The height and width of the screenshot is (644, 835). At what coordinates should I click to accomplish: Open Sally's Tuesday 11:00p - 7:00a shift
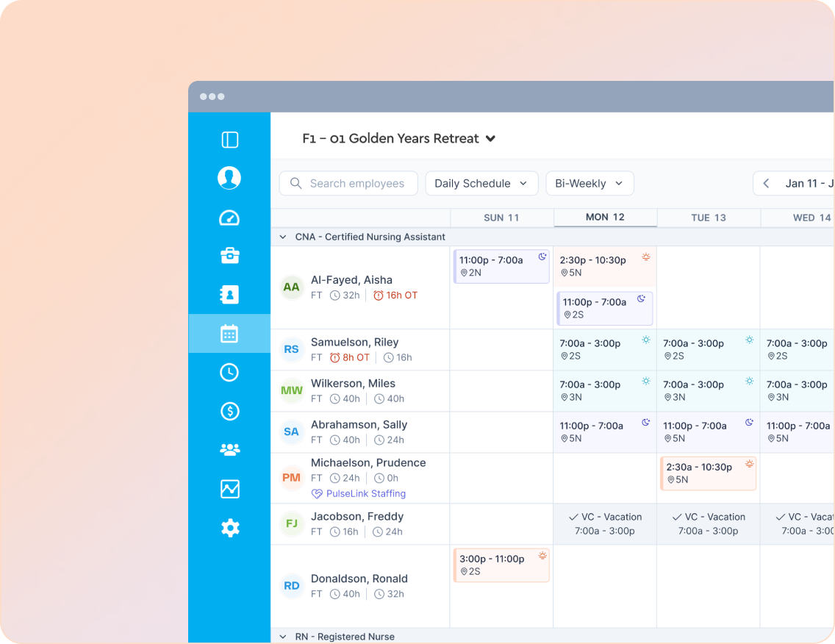click(x=709, y=432)
